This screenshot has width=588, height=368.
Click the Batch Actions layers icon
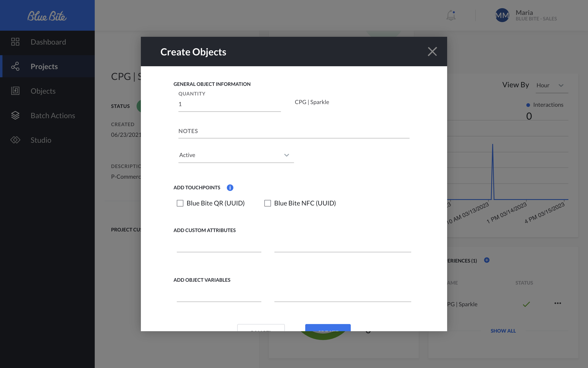click(15, 115)
